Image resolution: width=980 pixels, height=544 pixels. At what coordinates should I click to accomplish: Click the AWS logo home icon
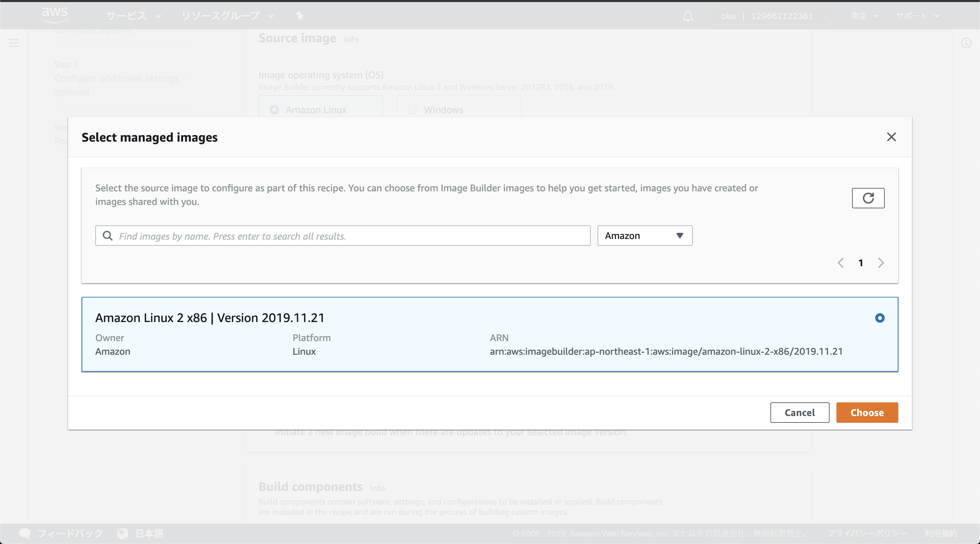point(55,15)
